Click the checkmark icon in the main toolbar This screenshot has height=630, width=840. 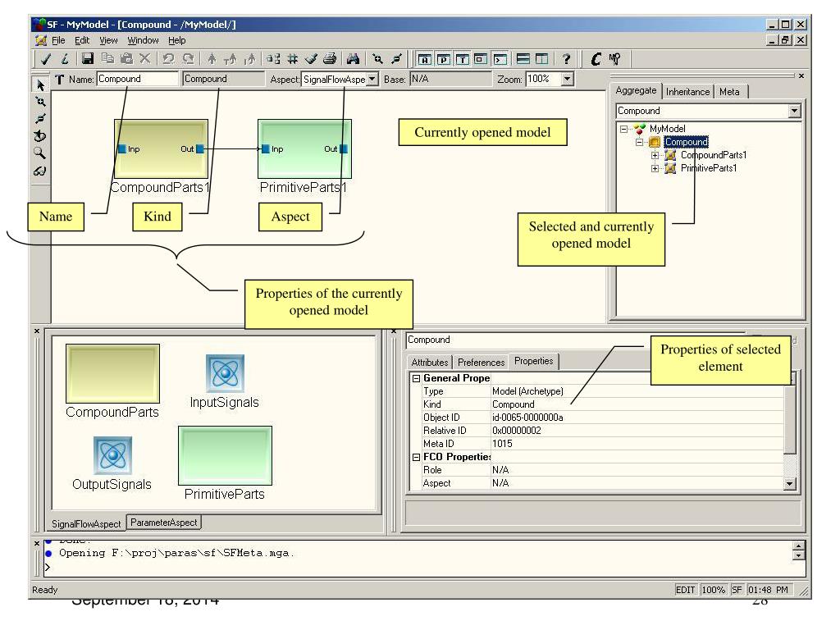coord(46,59)
